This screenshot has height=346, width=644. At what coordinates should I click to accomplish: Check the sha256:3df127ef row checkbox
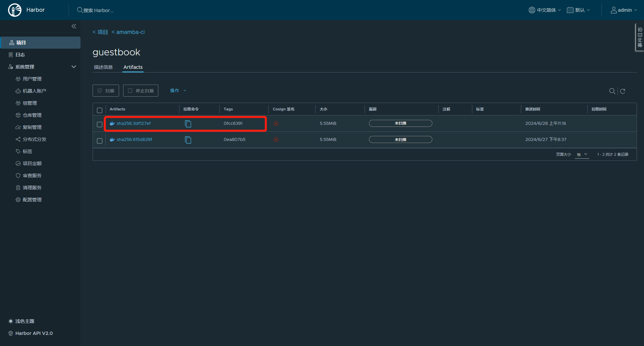tap(100, 125)
